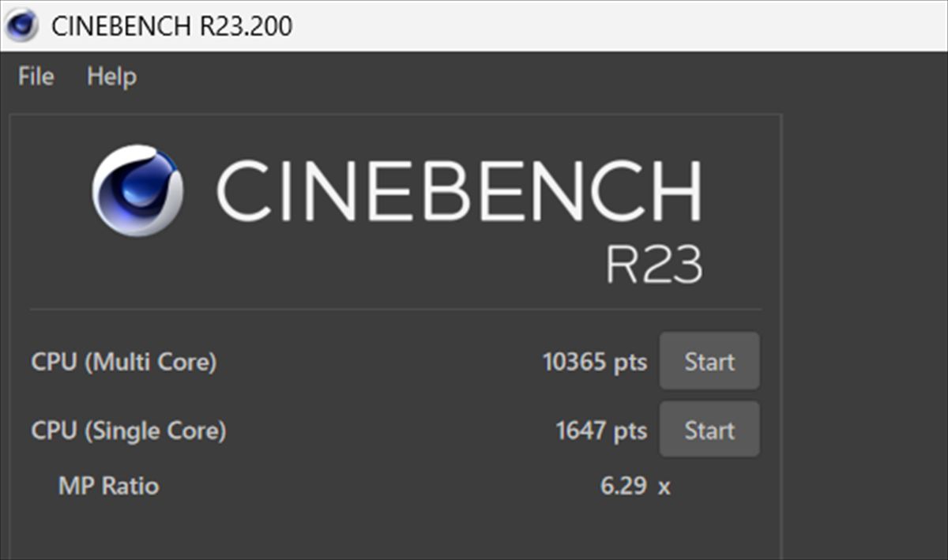This screenshot has width=948, height=560.
Task: Click the CINEBENCH wordmark in the banner
Action: click(459, 191)
